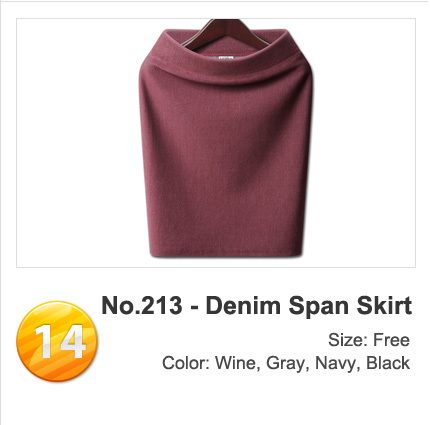The height and width of the screenshot is (425, 430).
Task: Choose the Navy color option
Action: click(x=335, y=363)
